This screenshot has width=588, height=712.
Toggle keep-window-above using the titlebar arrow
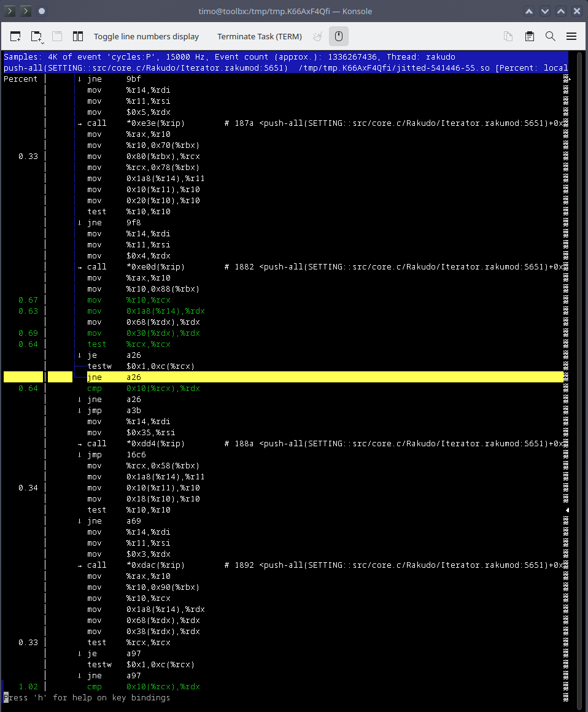point(529,11)
